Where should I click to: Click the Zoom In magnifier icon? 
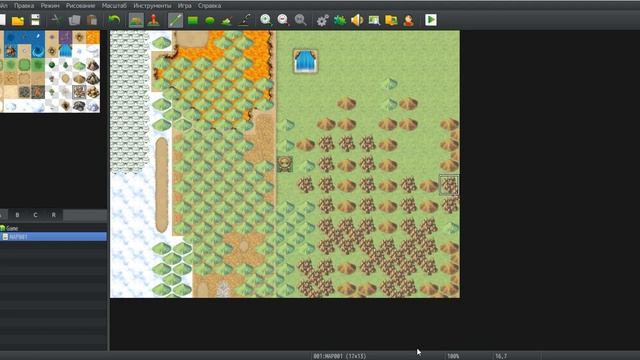pos(266,20)
